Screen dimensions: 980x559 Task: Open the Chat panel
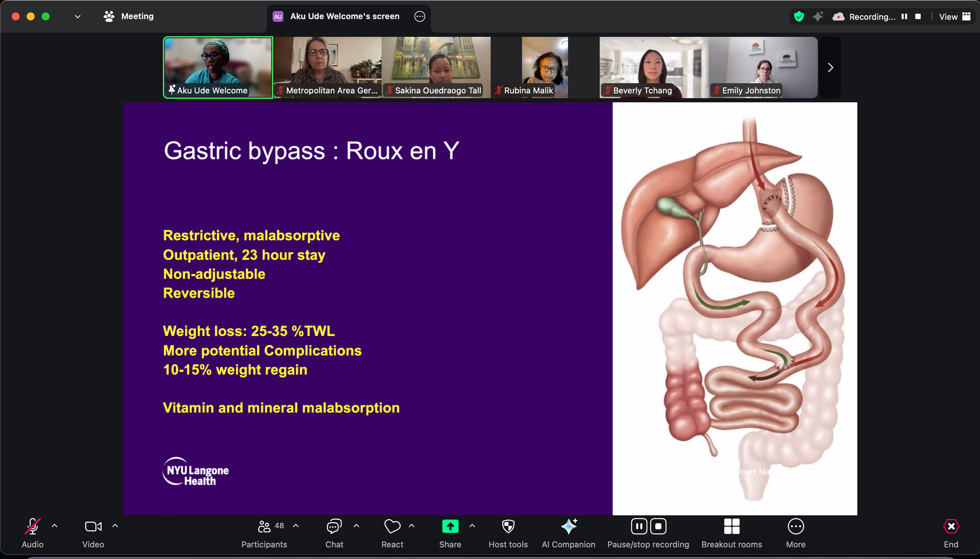(x=334, y=532)
